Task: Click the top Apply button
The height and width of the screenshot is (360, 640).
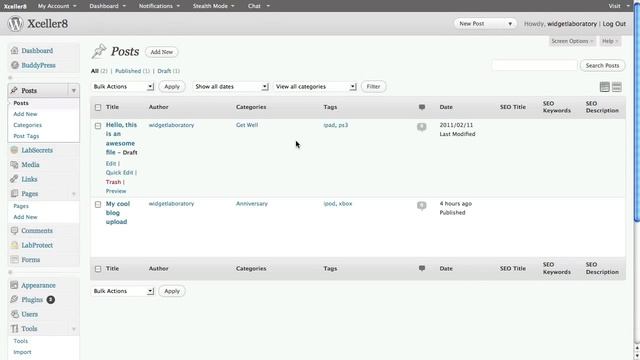Action: pos(172,87)
